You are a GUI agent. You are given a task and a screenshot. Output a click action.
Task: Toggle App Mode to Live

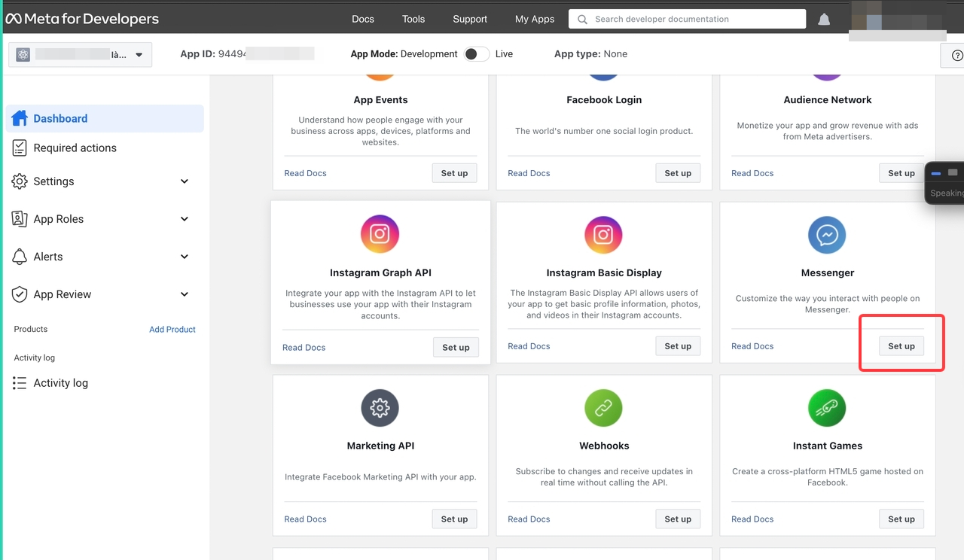pos(476,54)
